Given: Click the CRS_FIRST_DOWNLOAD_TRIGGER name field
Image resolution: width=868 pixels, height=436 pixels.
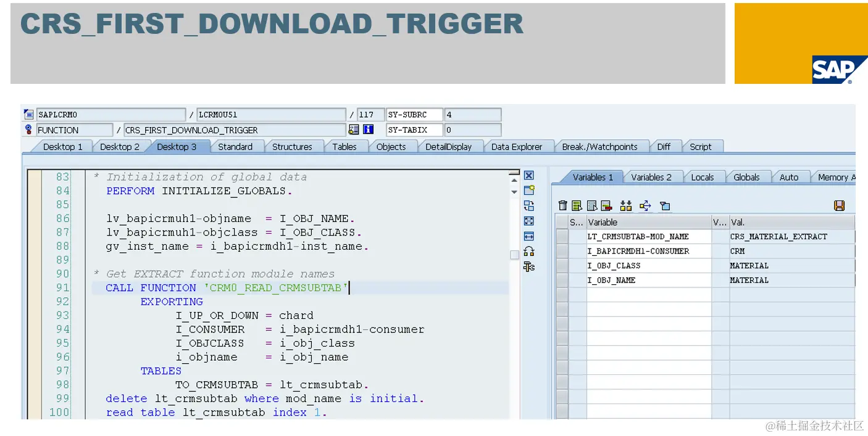Looking at the screenshot, I should pos(235,130).
